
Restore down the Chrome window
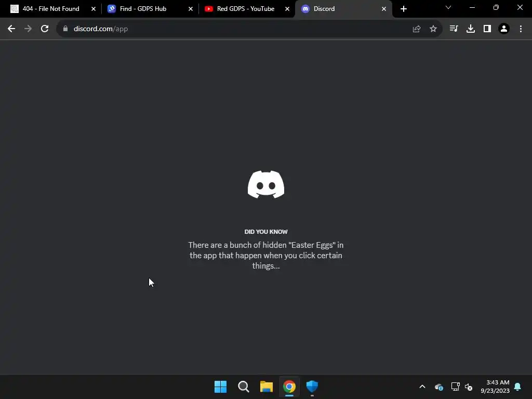pyautogui.click(x=496, y=7)
